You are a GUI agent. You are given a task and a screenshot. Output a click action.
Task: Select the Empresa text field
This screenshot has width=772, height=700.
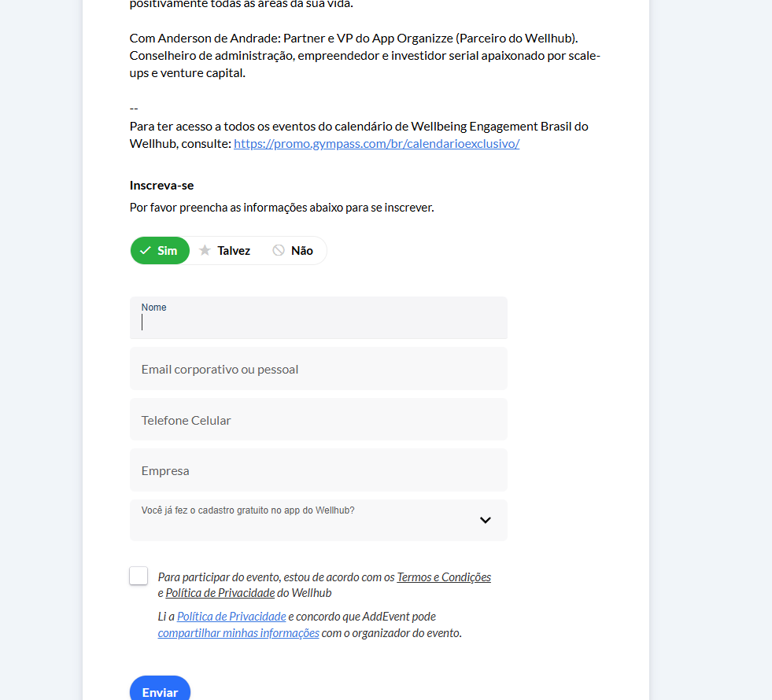click(318, 470)
